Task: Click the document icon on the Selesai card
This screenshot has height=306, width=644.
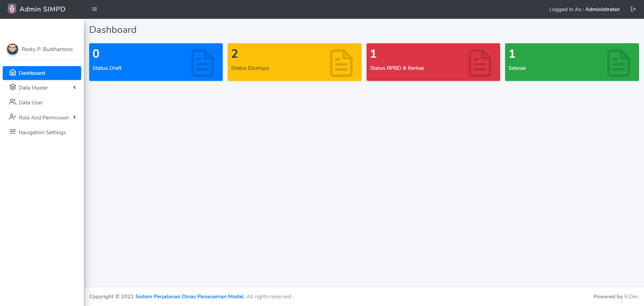Action: coord(619,62)
